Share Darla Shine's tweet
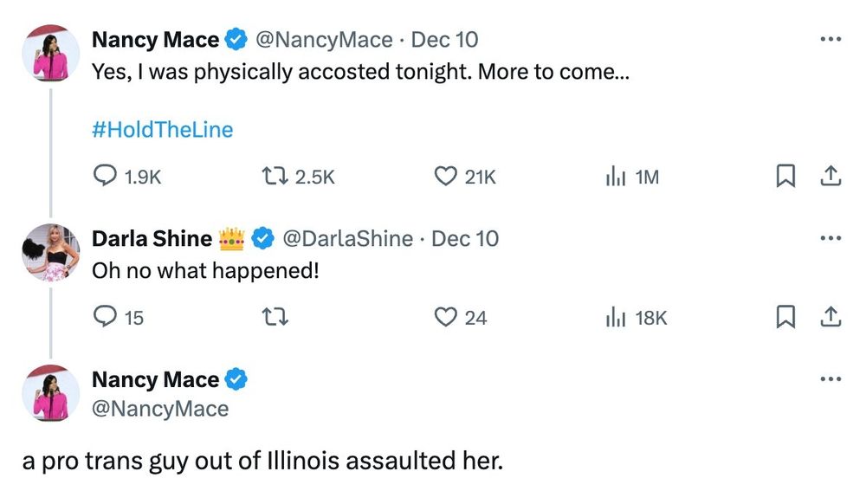The width and height of the screenshot is (866, 504). pyautogui.click(x=830, y=318)
